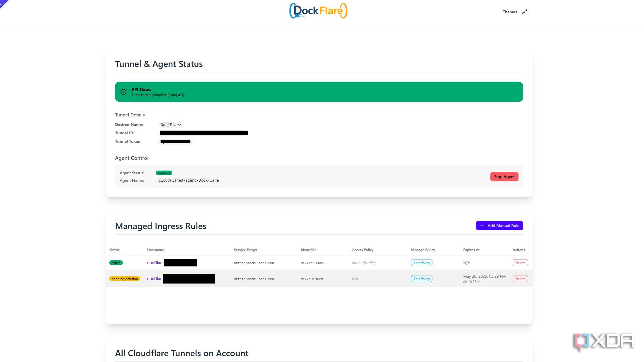Click the Tunnel & Agent Status heading

tap(159, 64)
